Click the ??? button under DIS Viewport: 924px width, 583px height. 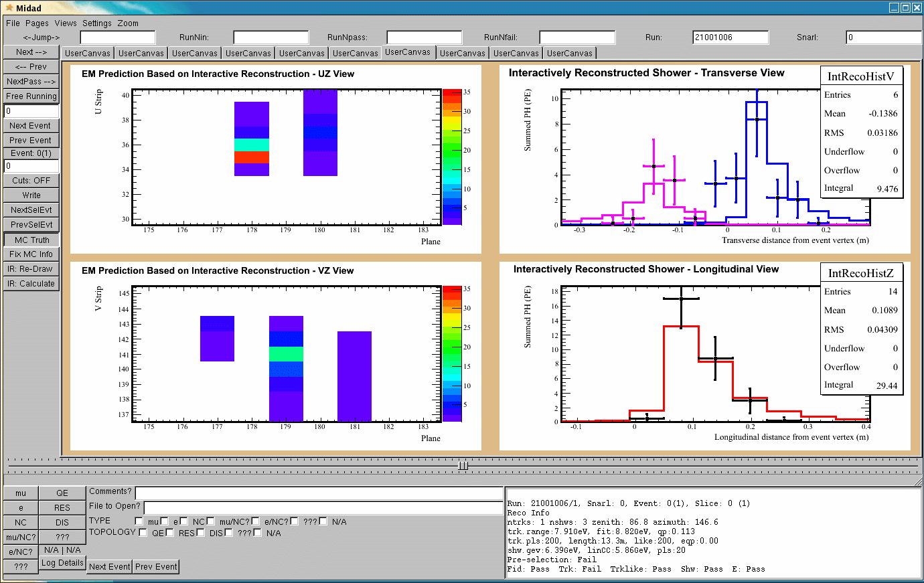[62, 537]
